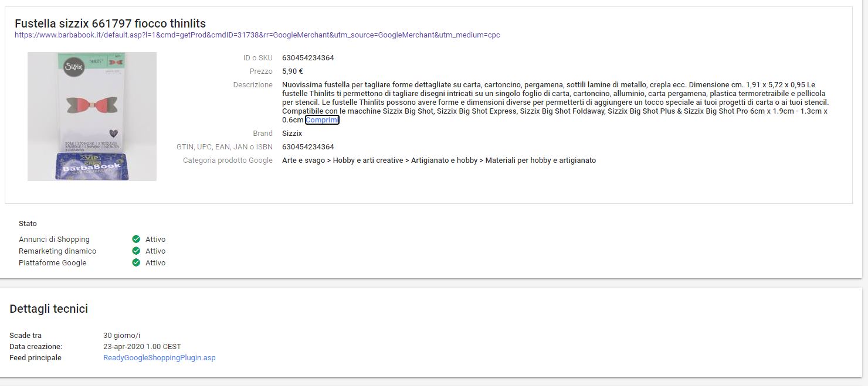Select the '30 giorno/i' expiry value
Image resolution: width=868 pixels, height=386 pixels.
[122, 336]
